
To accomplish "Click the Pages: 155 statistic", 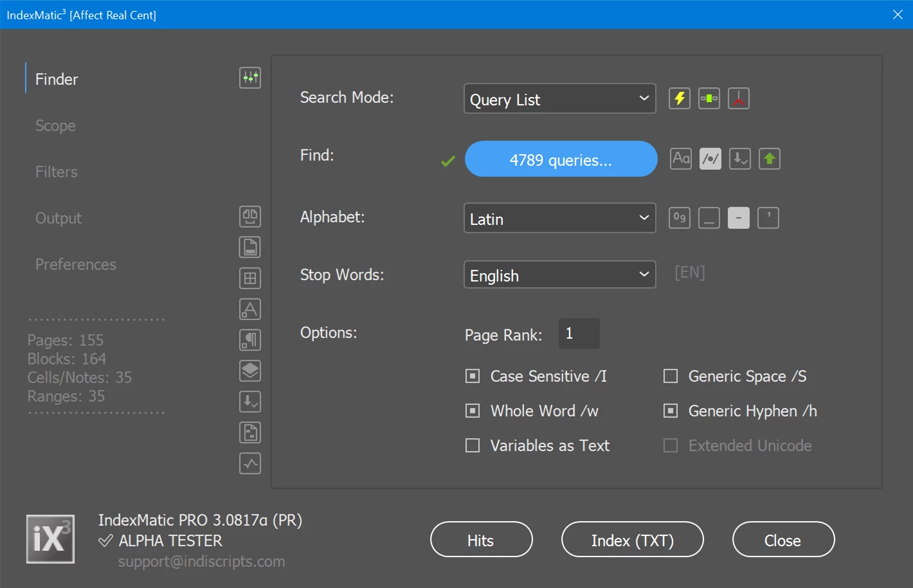I will click(66, 340).
